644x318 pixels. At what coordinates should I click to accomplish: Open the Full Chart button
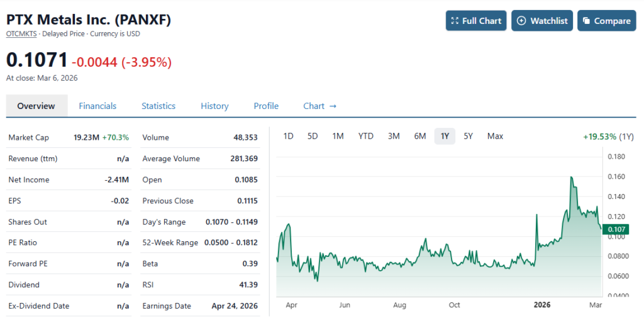click(475, 21)
